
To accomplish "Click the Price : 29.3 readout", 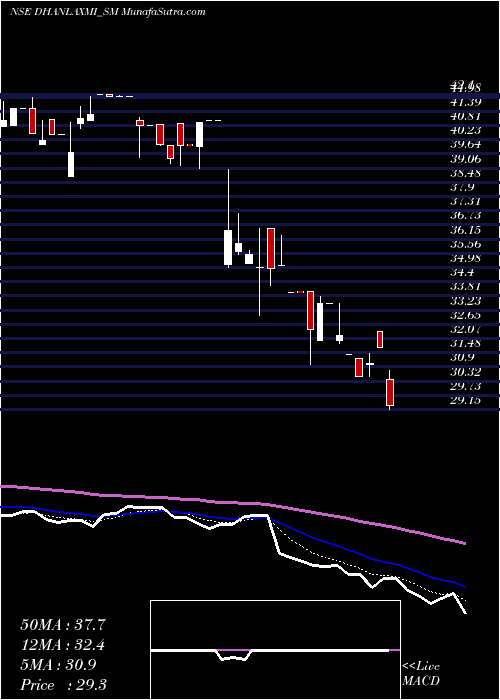I will click(63, 685).
